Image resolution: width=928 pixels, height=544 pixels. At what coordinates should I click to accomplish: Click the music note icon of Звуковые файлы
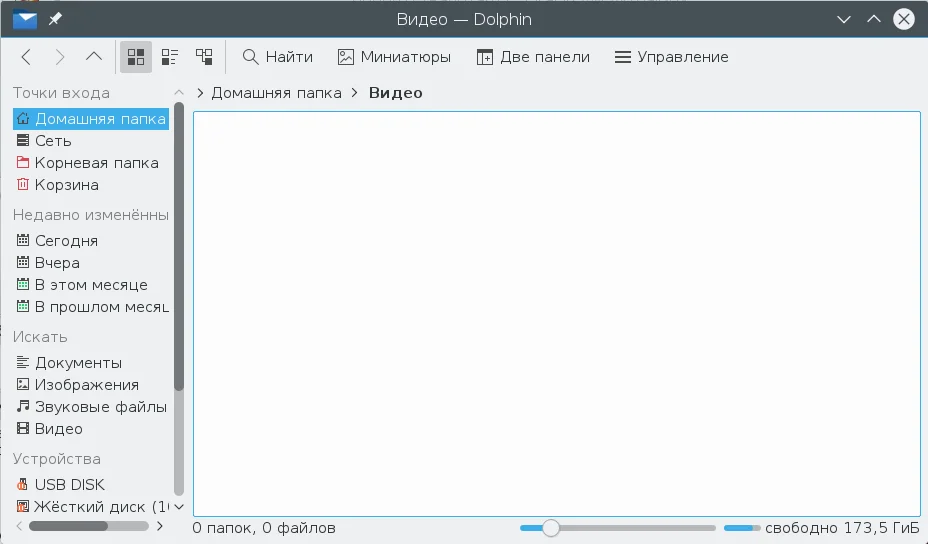point(22,406)
